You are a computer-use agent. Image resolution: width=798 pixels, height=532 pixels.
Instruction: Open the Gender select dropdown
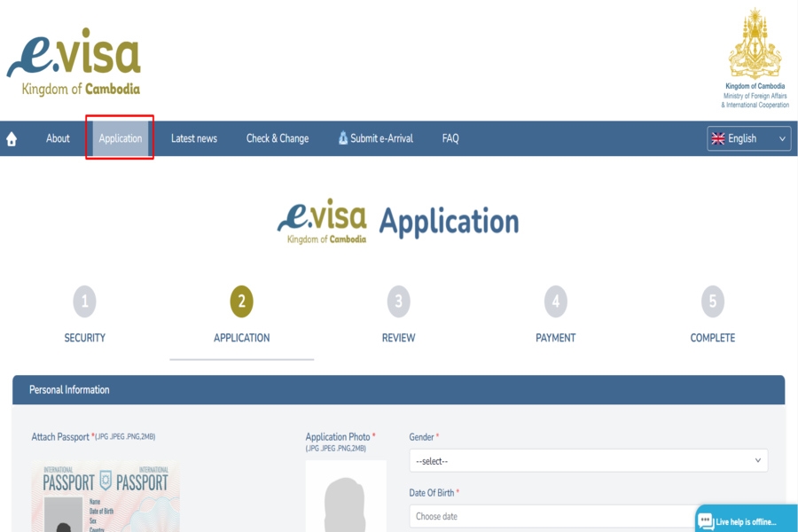[x=589, y=461]
